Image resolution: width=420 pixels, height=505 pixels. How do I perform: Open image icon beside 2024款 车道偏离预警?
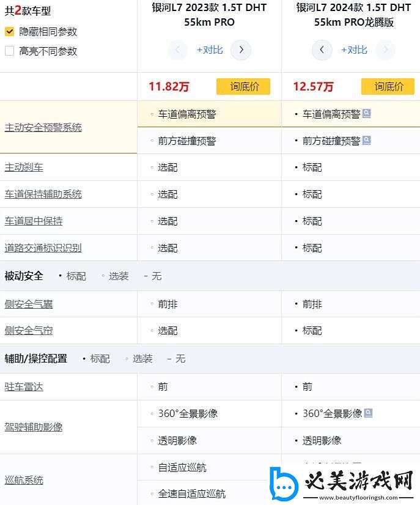pos(367,114)
